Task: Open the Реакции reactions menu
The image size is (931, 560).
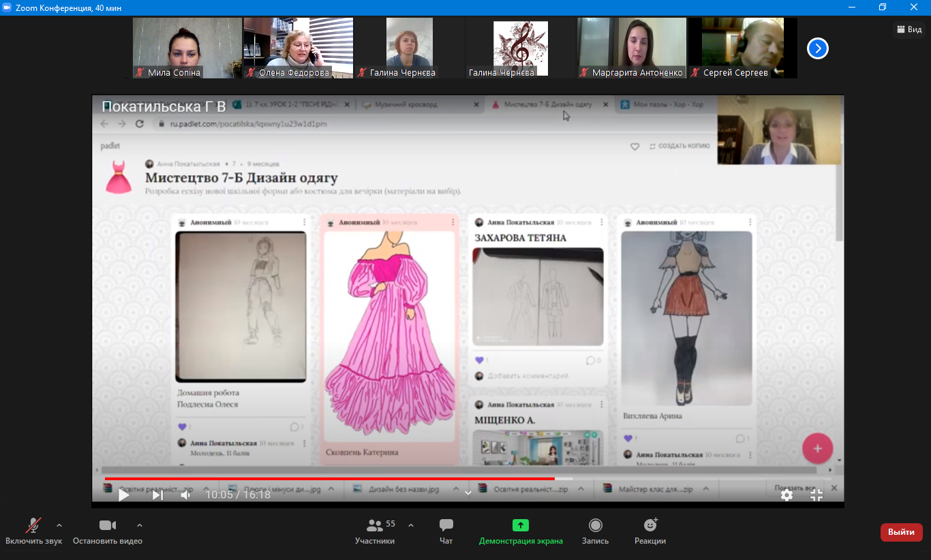Action: click(650, 525)
